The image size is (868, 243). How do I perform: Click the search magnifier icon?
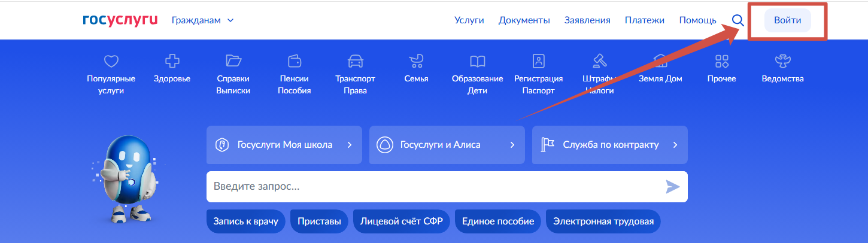(738, 20)
